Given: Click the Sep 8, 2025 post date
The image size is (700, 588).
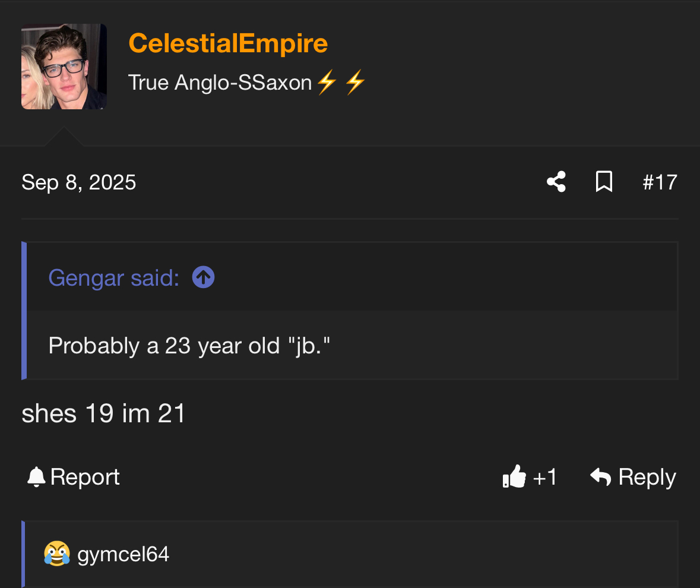Looking at the screenshot, I should (79, 182).
